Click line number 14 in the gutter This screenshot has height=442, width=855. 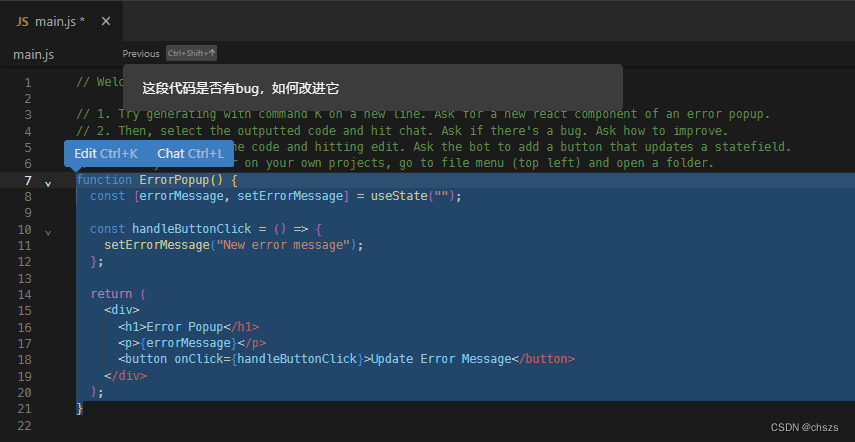[25, 294]
